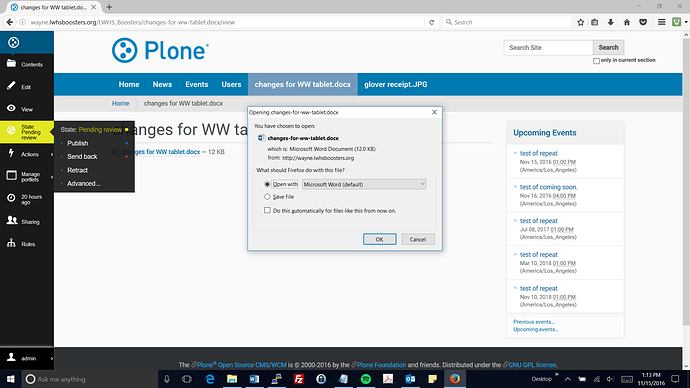Click Firefox search box
Image resolution: width=690 pixels, height=388 pixels.
click(x=507, y=22)
